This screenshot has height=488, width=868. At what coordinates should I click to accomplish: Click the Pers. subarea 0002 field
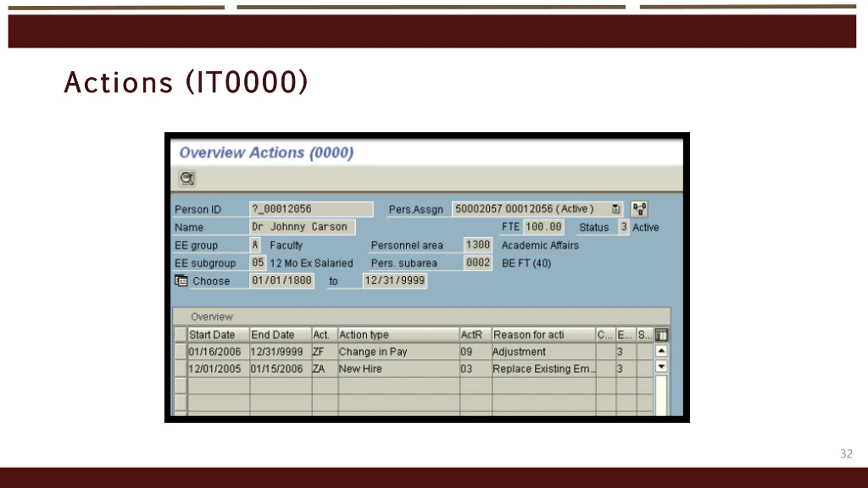pos(478,263)
